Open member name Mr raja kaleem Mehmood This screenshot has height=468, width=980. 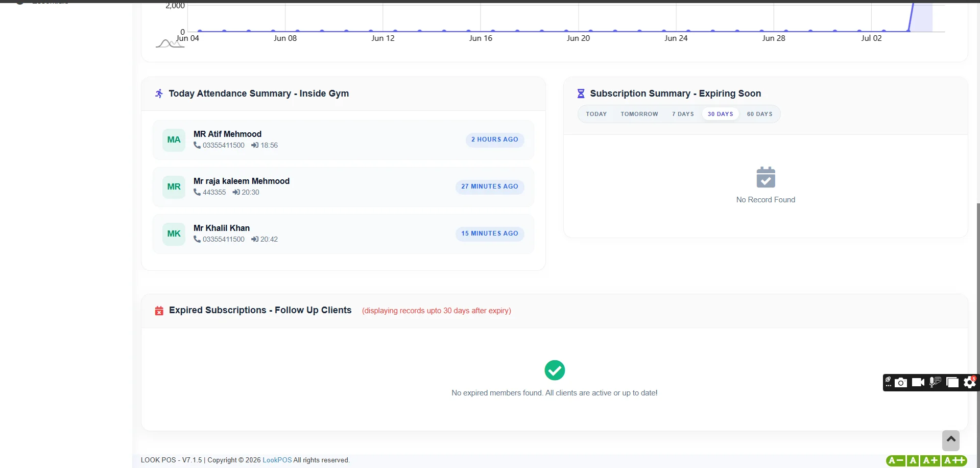(x=242, y=181)
